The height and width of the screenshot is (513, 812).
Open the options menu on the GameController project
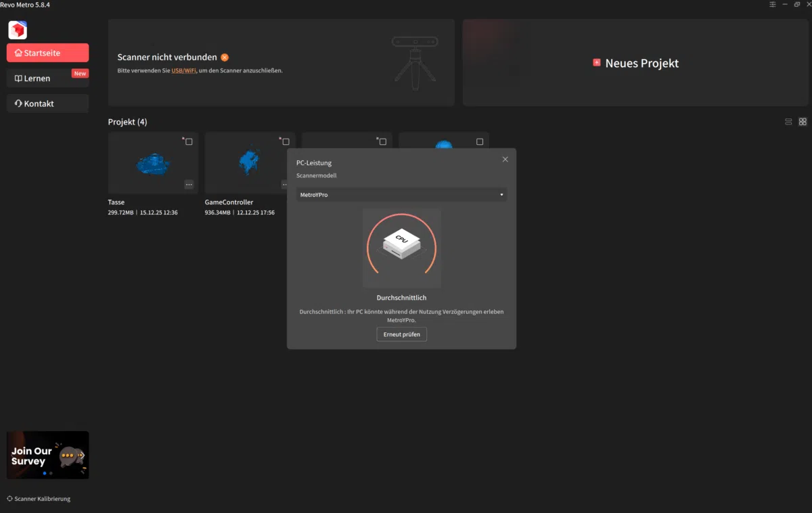point(285,183)
